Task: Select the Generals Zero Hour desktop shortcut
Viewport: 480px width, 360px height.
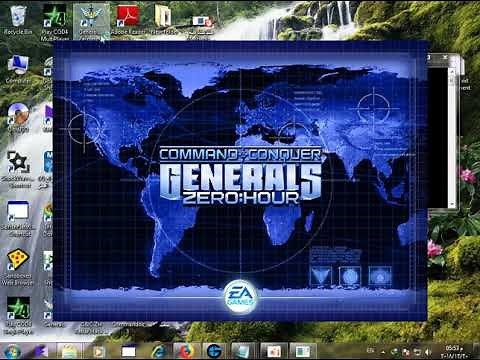Action: 91,21
